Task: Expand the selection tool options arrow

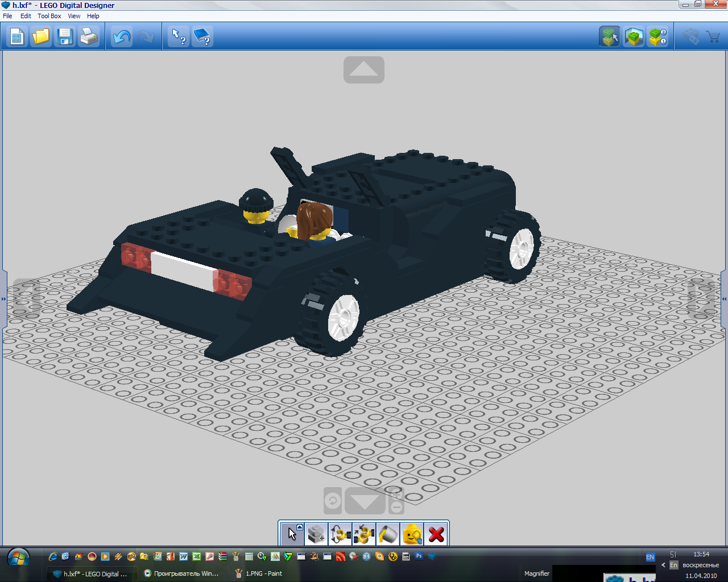Action: pyautogui.click(x=300, y=527)
